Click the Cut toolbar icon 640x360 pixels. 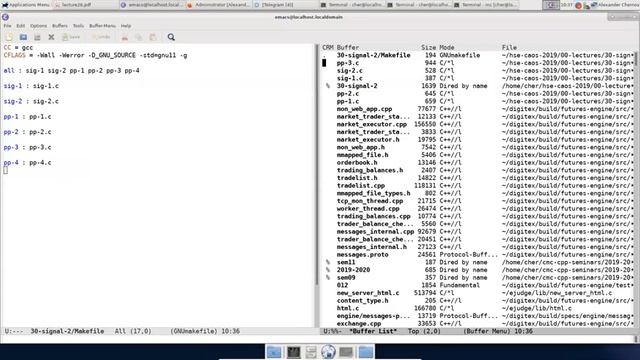(125, 37)
